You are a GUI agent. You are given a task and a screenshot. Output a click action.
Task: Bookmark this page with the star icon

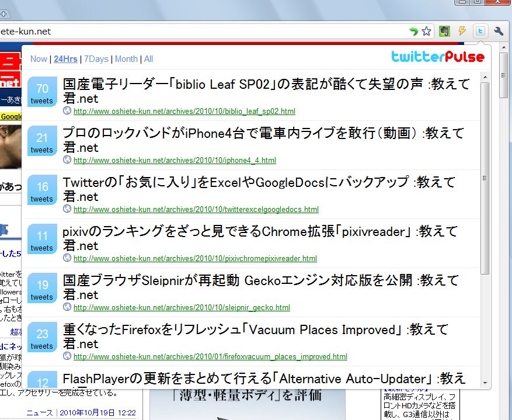tap(426, 32)
